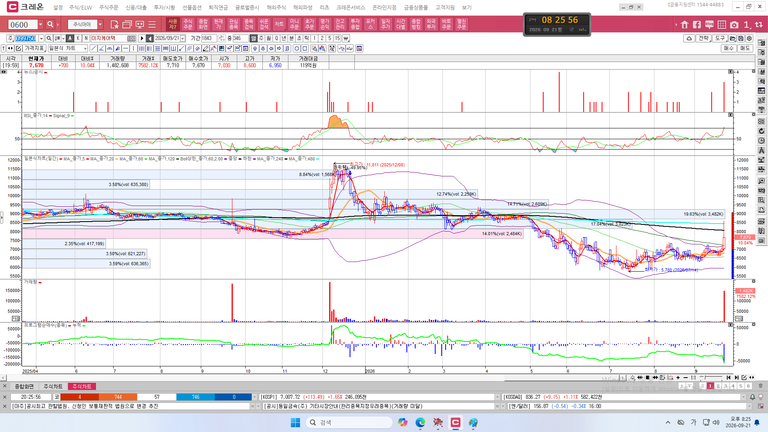Image resolution: width=768 pixels, height=432 pixels.
Task: Click the 매도 sell button
Action: [745, 48]
